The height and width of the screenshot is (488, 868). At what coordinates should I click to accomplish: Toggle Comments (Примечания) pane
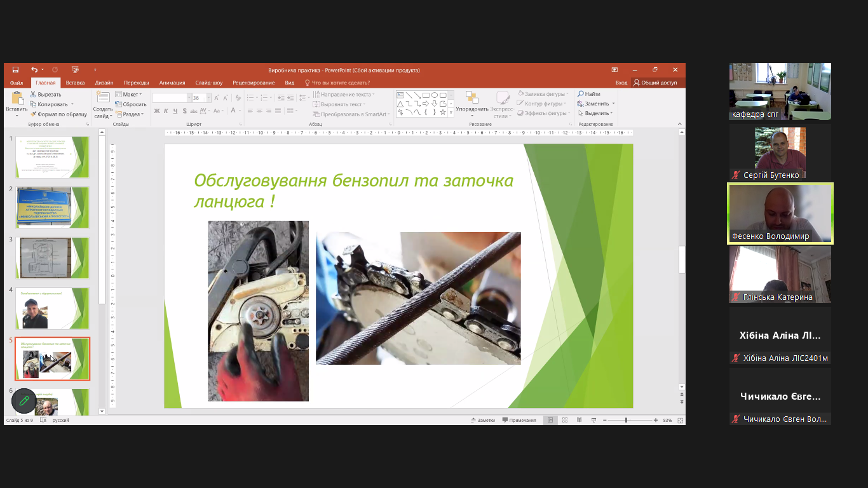(x=519, y=420)
